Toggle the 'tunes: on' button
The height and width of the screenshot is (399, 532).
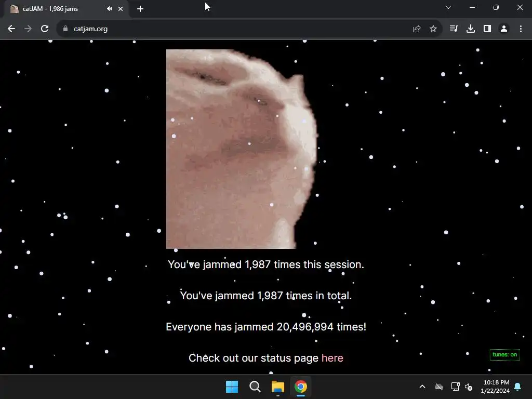tap(504, 354)
